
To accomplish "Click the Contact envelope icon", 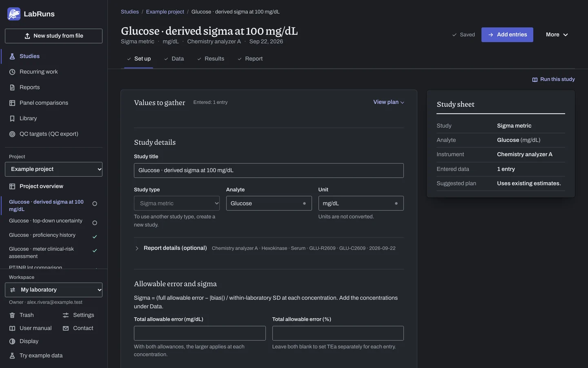I will pos(66,328).
